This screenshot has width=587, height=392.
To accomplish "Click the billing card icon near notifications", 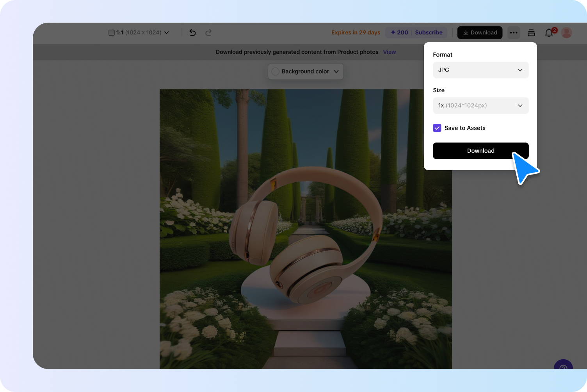I will click(x=531, y=33).
